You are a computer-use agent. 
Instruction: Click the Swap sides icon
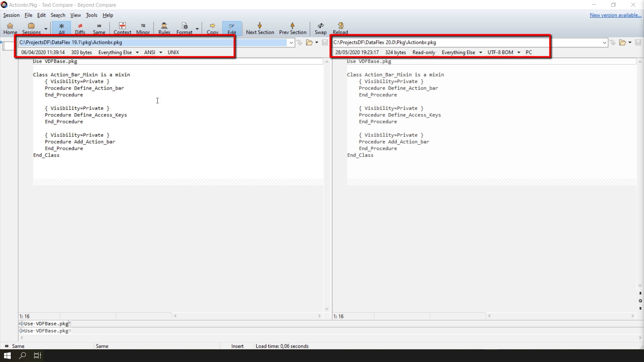pos(320,28)
